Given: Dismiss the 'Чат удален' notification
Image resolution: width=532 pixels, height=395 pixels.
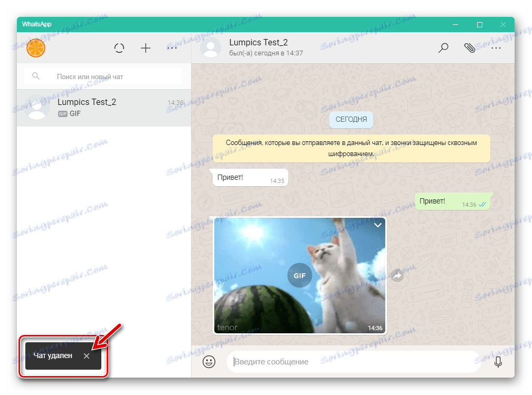Looking at the screenshot, I should (87, 355).
